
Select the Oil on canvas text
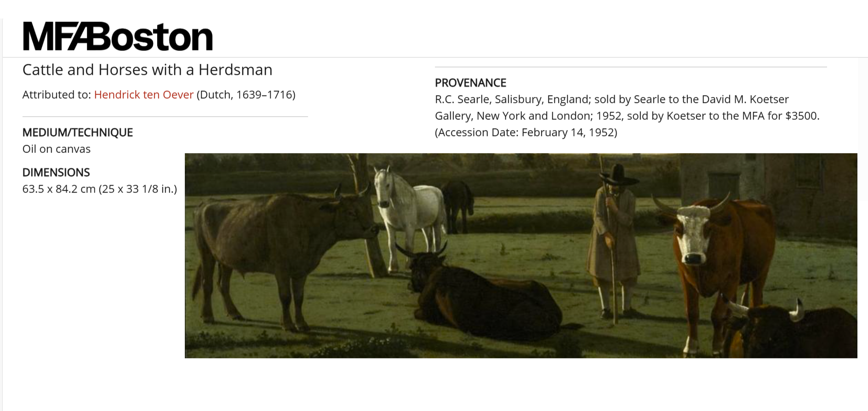tap(57, 149)
